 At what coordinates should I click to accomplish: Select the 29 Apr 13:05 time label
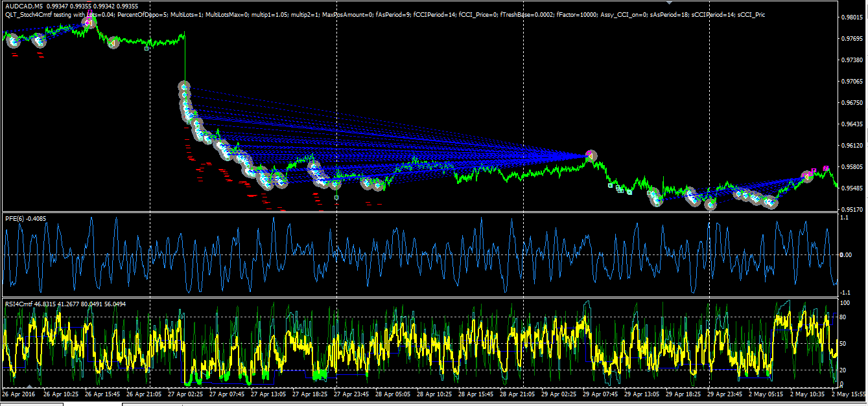tap(642, 394)
